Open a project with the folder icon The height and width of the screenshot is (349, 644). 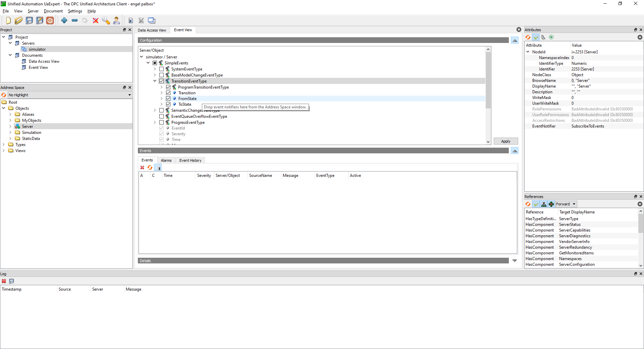pyautogui.click(x=18, y=20)
